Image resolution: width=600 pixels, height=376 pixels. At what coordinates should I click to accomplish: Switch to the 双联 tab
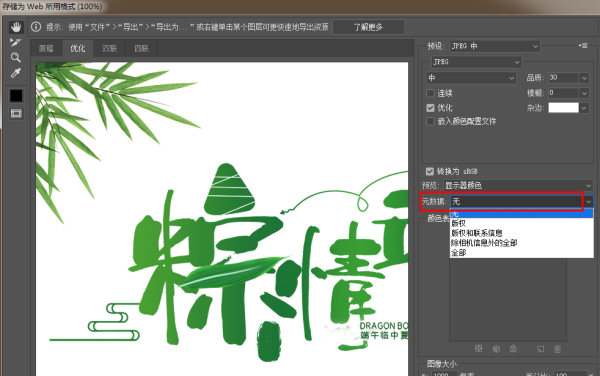click(x=109, y=49)
